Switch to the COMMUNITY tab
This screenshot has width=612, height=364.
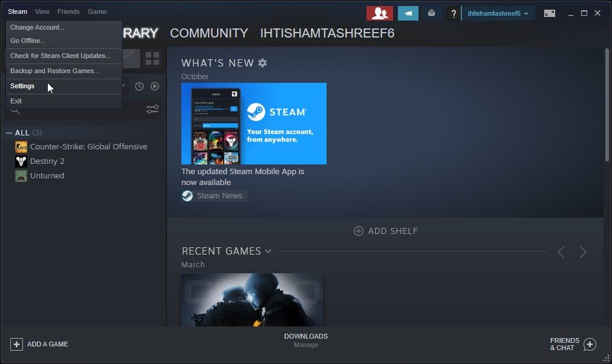coord(209,33)
